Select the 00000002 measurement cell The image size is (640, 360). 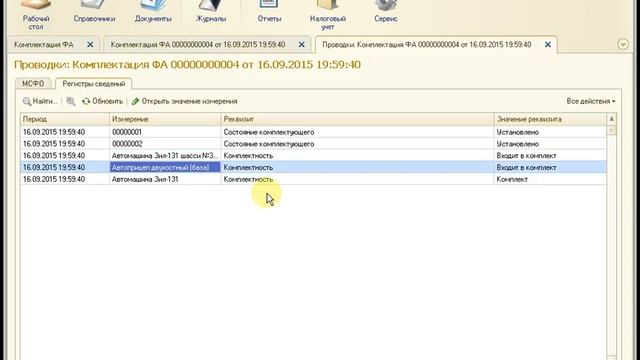click(165, 144)
